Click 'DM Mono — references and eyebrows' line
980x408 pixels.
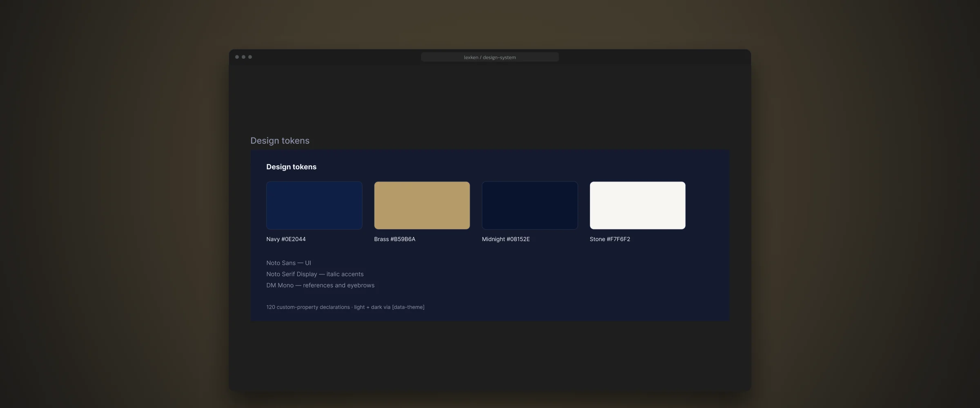(x=320, y=285)
